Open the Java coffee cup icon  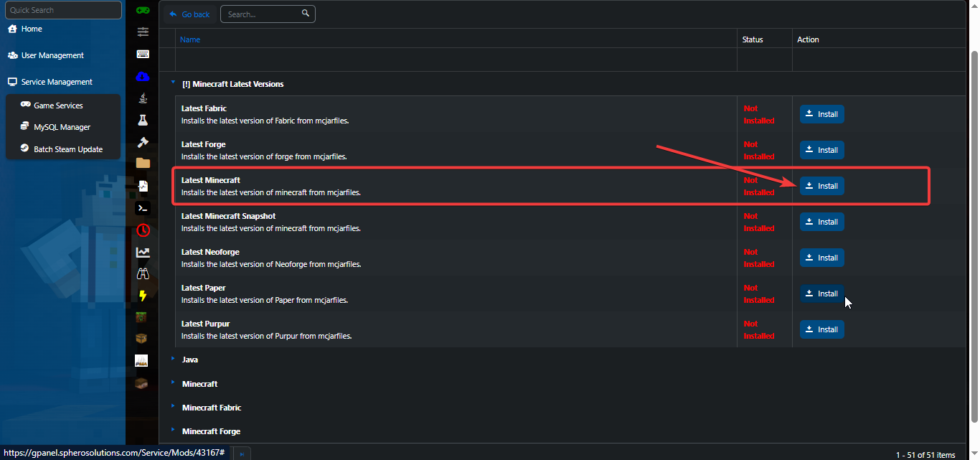143,98
